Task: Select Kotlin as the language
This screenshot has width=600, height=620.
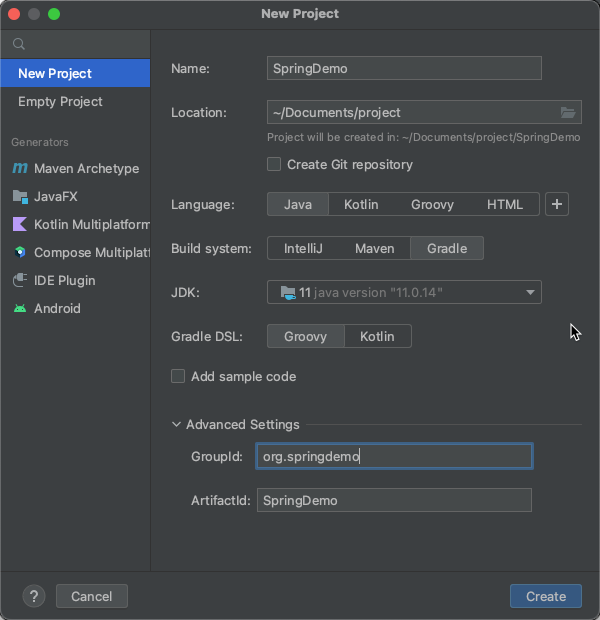Action: [361, 204]
